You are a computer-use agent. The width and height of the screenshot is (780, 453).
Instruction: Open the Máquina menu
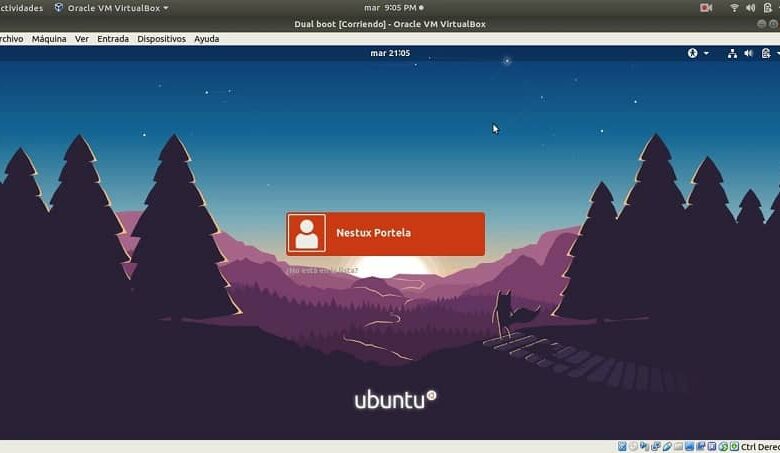49,39
